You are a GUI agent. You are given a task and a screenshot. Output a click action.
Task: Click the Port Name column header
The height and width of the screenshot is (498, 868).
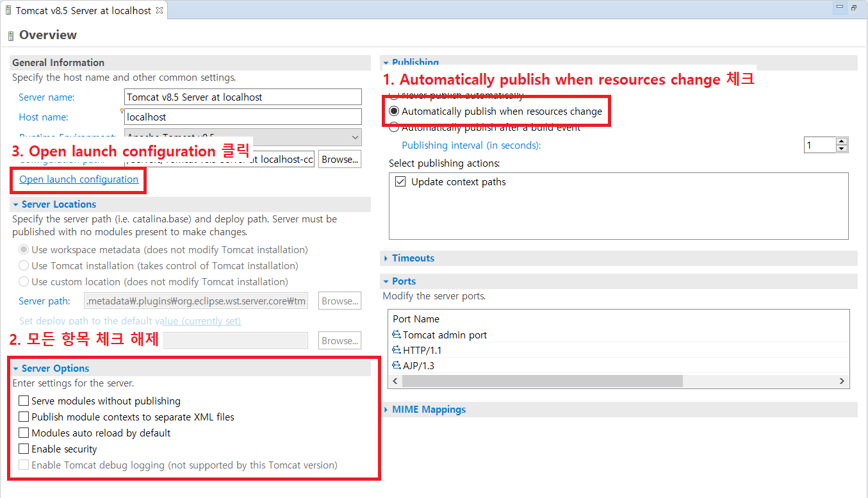click(x=416, y=319)
